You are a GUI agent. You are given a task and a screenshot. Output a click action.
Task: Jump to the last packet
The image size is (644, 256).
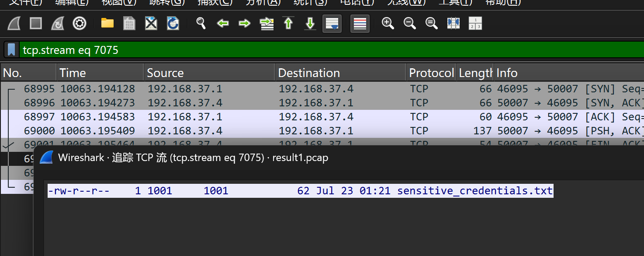(x=310, y=23)
